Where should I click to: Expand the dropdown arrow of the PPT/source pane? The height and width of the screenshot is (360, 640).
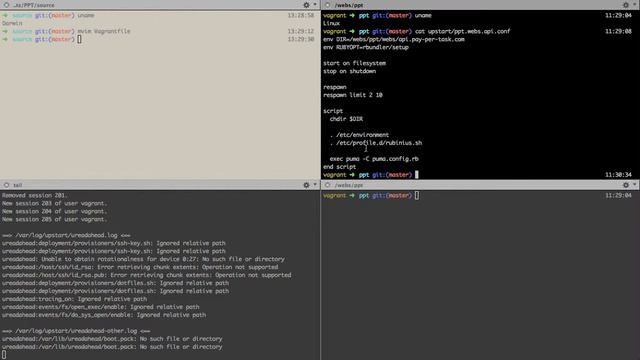click(315, 4)
